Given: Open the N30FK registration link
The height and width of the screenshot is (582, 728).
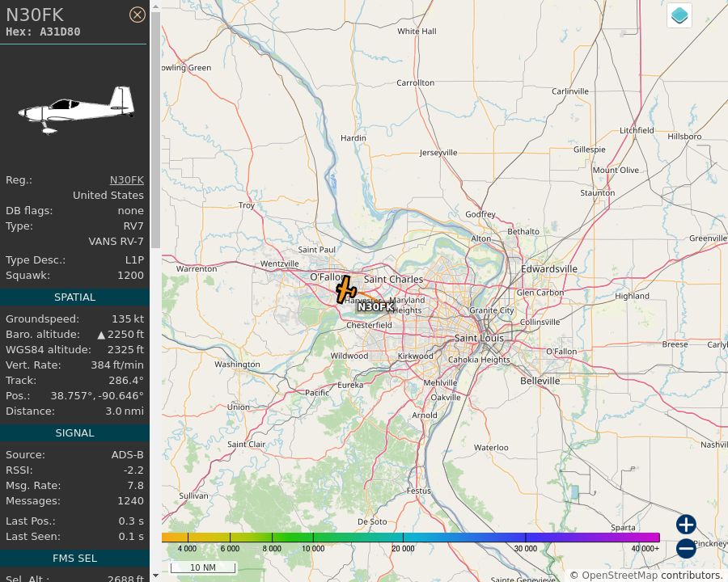Looking at the screenshot, I should point(127,180).
